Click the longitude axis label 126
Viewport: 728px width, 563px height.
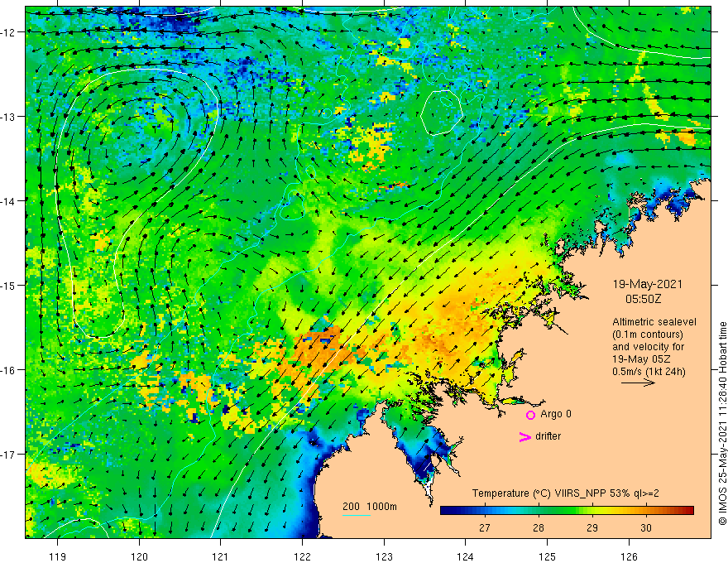coord(629,556)
